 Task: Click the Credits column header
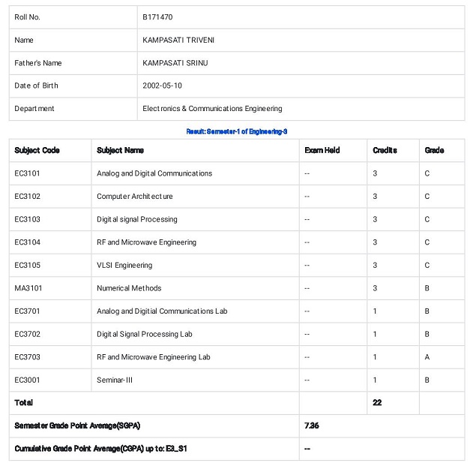385,150
